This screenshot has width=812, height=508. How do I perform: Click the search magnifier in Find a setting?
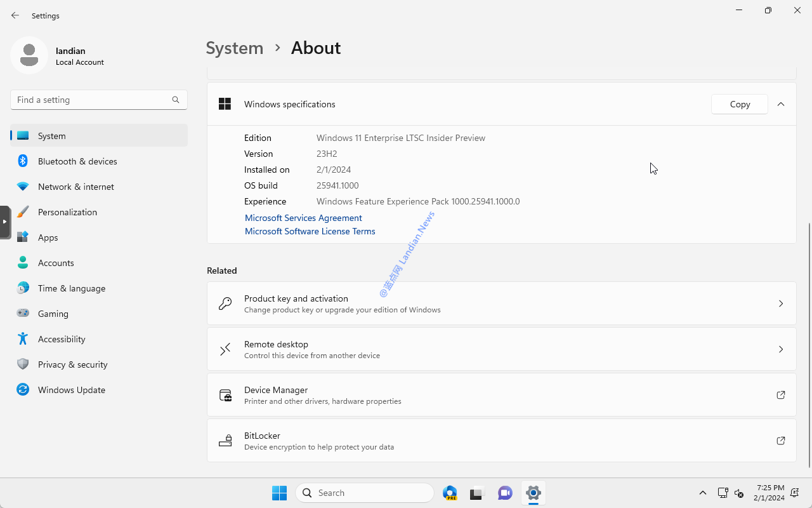(x=176, y=100)
